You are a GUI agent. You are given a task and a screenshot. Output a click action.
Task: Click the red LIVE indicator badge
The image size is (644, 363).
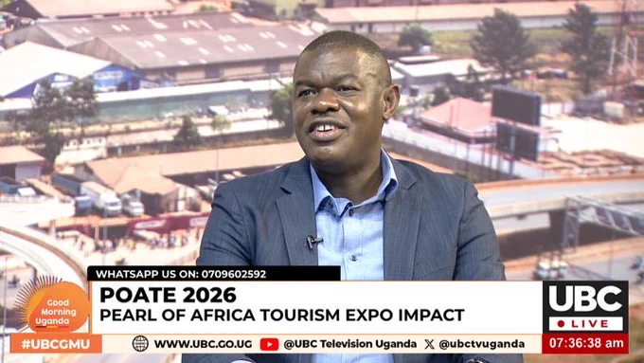(x=585, y=324)
